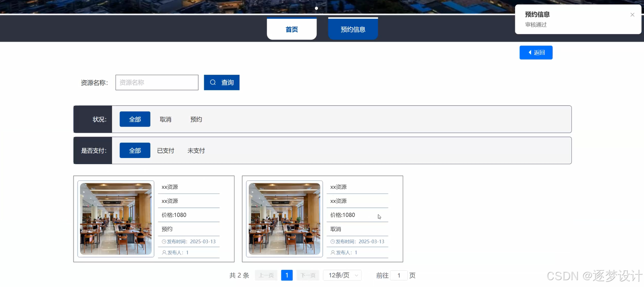Click 审核通过 text in the notification

pos(536,25)
